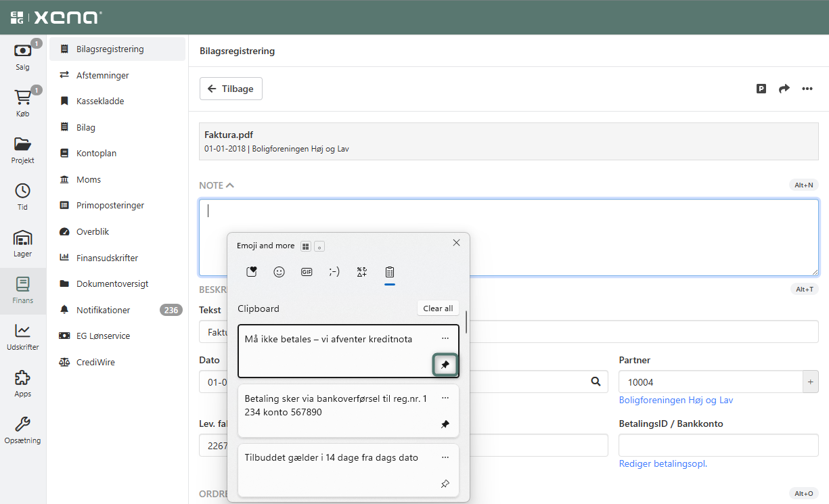Screen dimensions: 829x504
Task: Open Kontoplan in the Finans menu
Action: 96,154
